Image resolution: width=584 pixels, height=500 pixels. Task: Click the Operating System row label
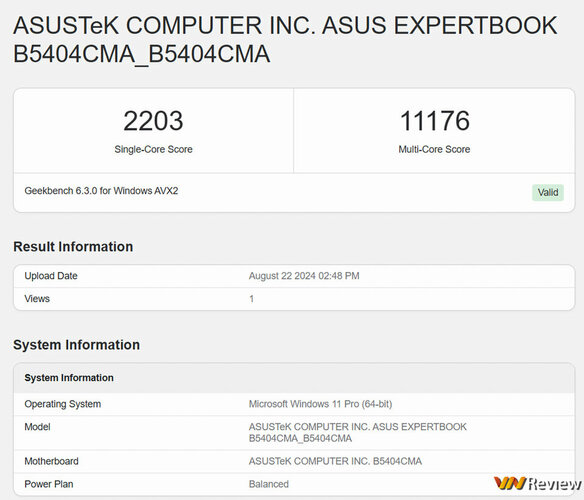tap(63, 404)
